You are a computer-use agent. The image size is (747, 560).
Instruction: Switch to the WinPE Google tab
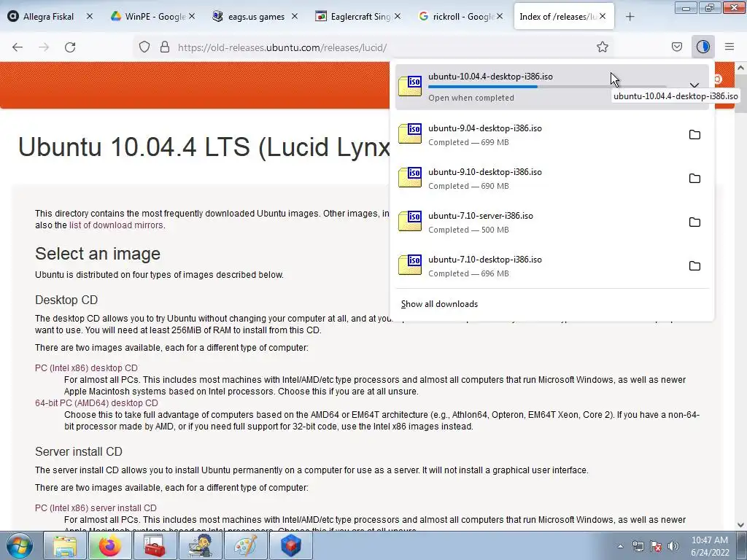pyautogui.click(x=147, y=17)
